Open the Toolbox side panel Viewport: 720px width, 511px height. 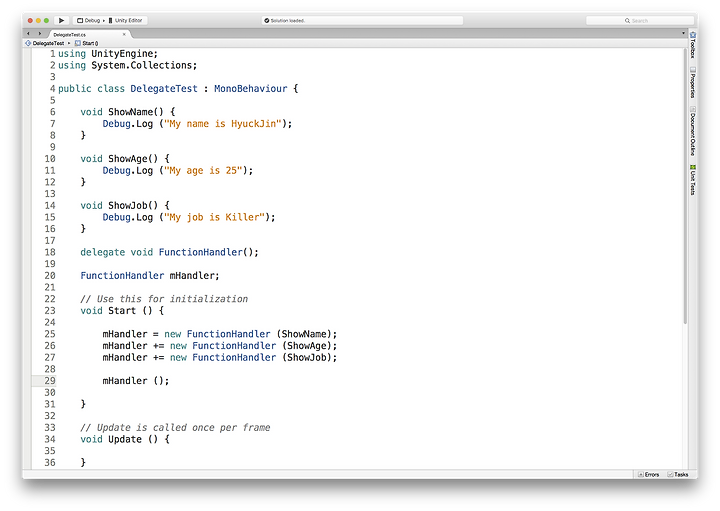(693, 45)
